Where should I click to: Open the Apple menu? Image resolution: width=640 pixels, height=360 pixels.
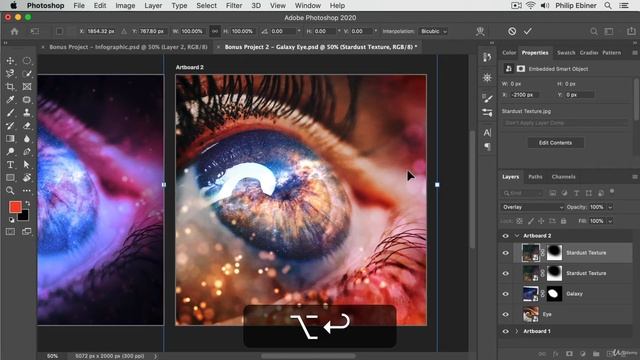(x=13, y=6)
